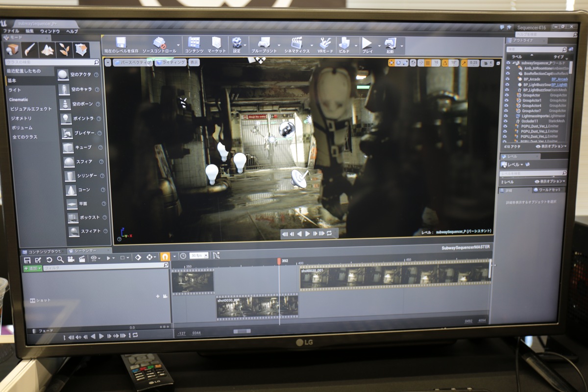588x392 pixels.
Task: Expand the Source Control dropdown arrow
Action: 178,45
